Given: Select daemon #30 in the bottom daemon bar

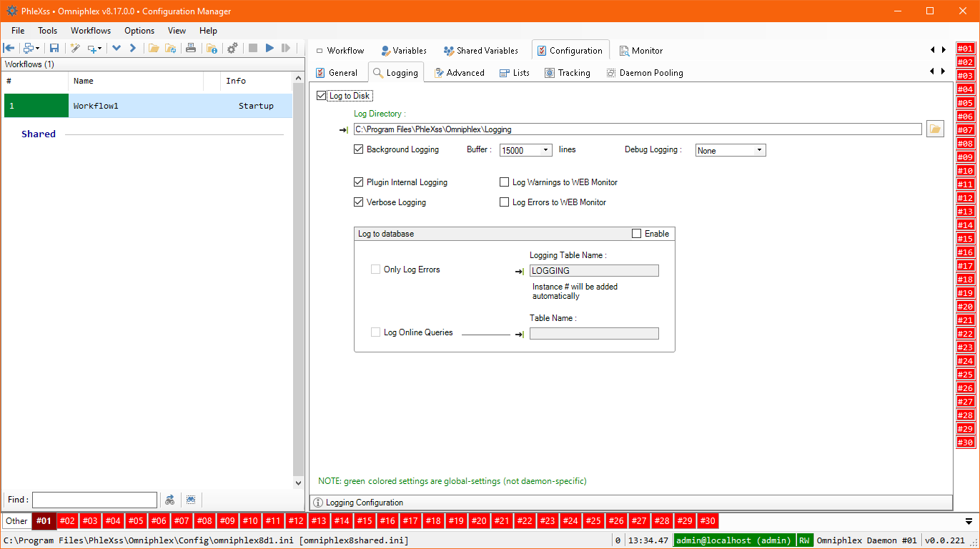Looking at the screenshot, I should point(708,521).
